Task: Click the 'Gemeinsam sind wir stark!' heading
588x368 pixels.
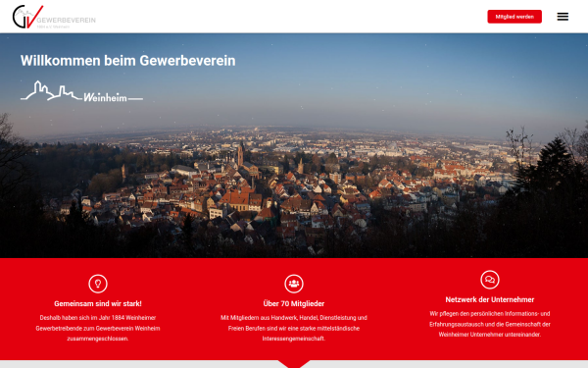Action: [98, 303]
